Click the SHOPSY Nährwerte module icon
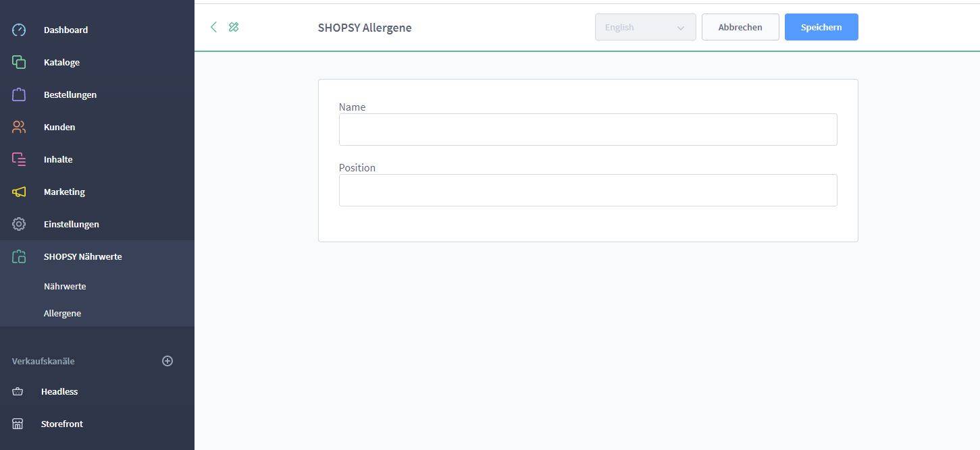This screenshot has height=450, width=980. tap(19, 256)
